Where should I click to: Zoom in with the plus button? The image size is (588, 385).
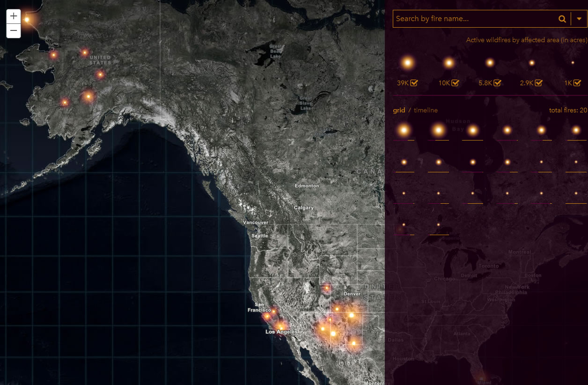point(13,15)
